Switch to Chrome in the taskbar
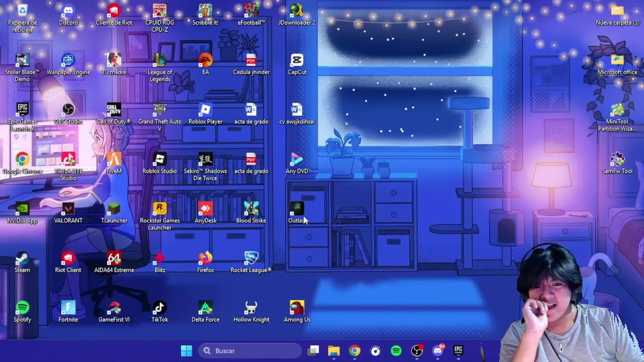This screenshot has height=362, width=644. tap(355, 350)
